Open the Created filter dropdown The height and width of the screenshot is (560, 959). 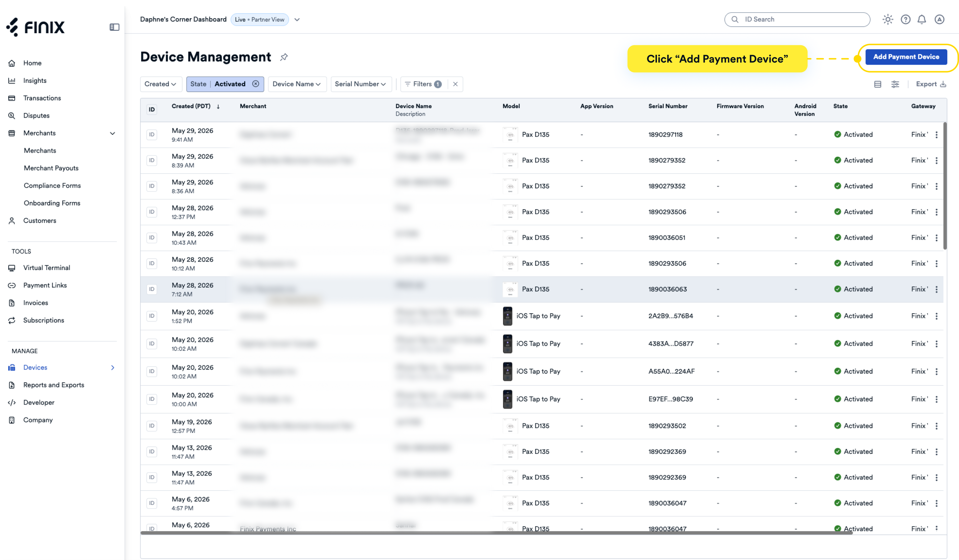point(161,84)
